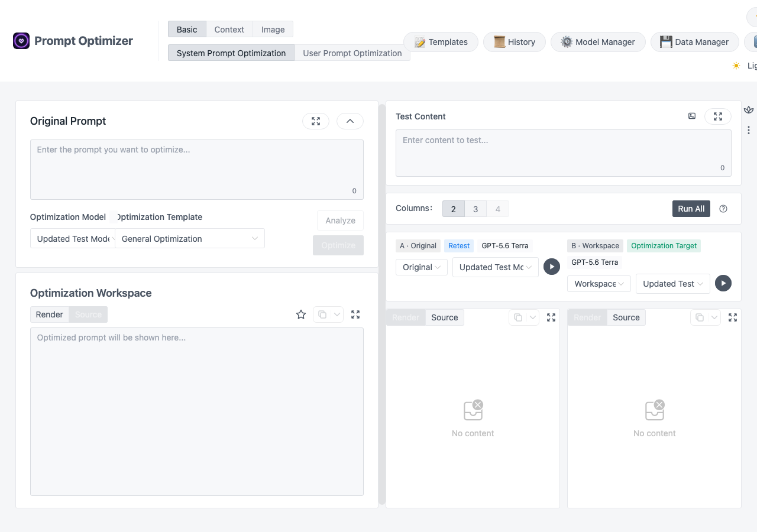The image size is (757, 532).
Task: Run test for column B Workspace play button
Action: (723, 283)
